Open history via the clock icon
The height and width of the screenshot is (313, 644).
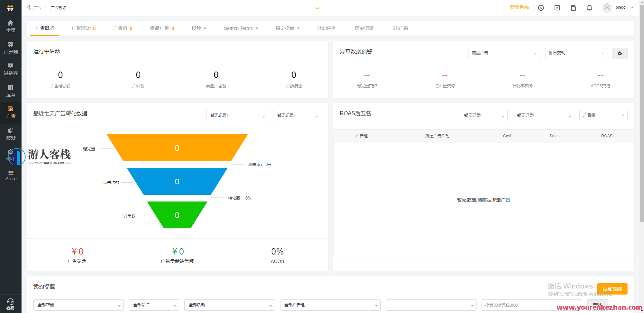pyautogui.click(x=541, y=7)
